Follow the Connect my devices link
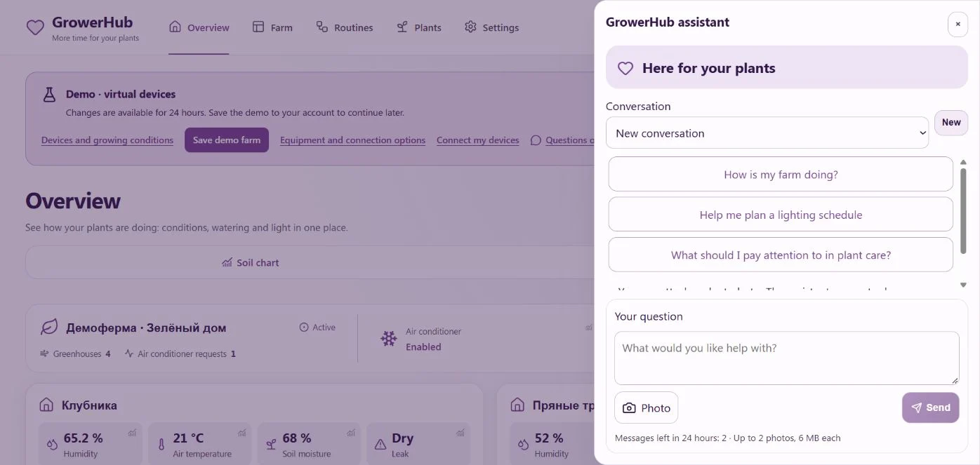Viewport: 980px width, 465px height. click(x=478, y=140)
